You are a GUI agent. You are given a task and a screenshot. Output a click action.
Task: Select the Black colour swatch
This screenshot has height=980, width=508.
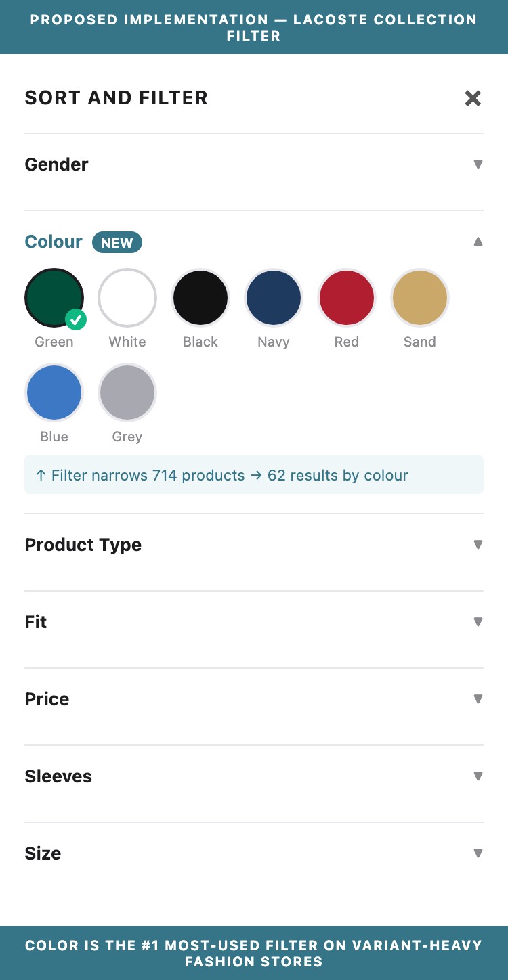[x=200, y=298]
